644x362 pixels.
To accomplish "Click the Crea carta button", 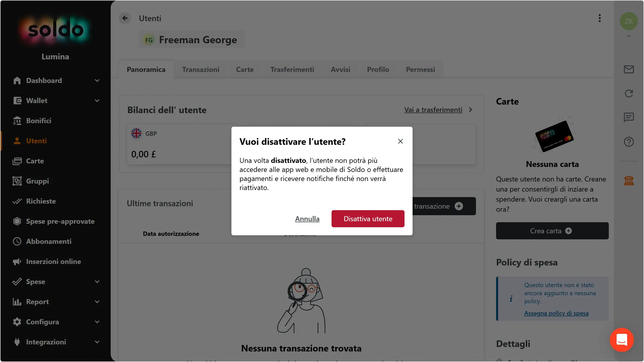I will coord(552,231).
